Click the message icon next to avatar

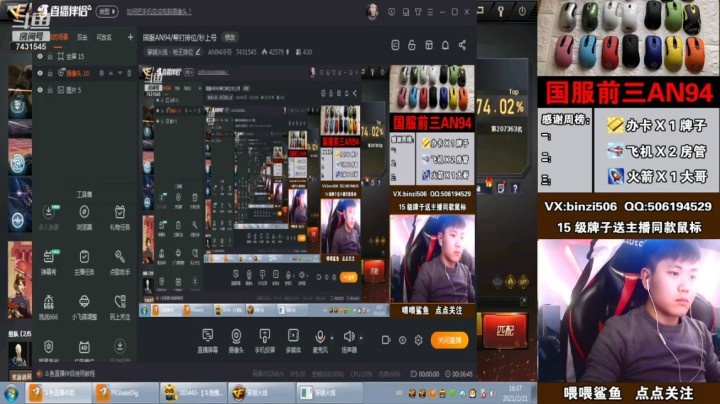point(392,12)
